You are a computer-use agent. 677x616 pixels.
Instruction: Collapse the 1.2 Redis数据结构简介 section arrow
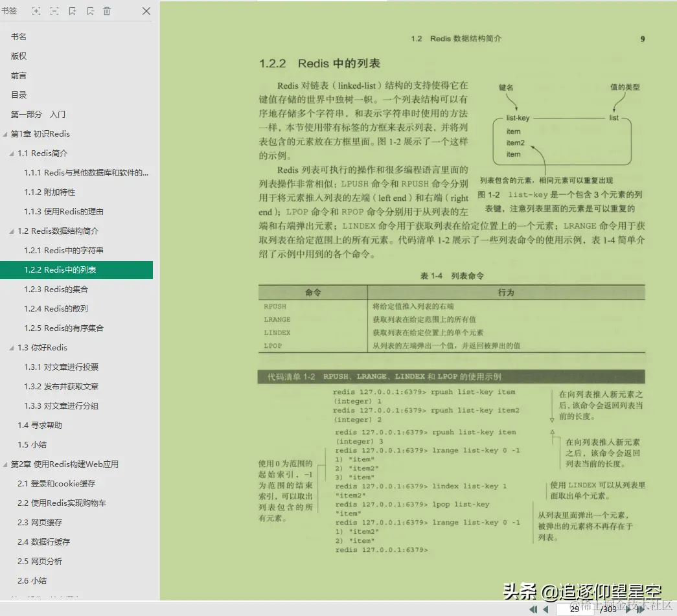click(12, 231)
